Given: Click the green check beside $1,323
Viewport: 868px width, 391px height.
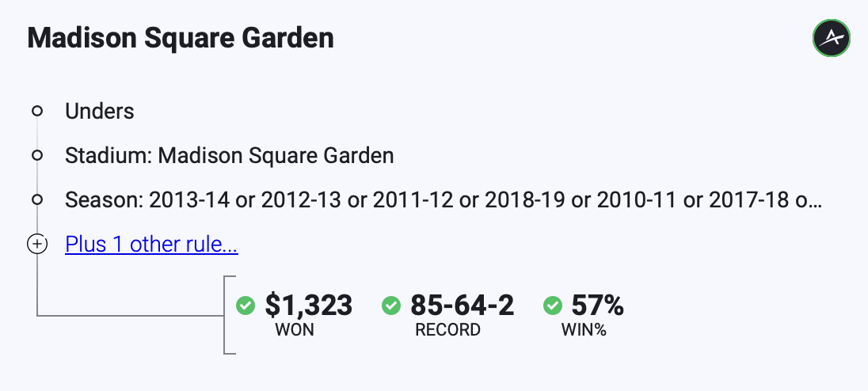Looking at the screenshot, I should [246, 305].
